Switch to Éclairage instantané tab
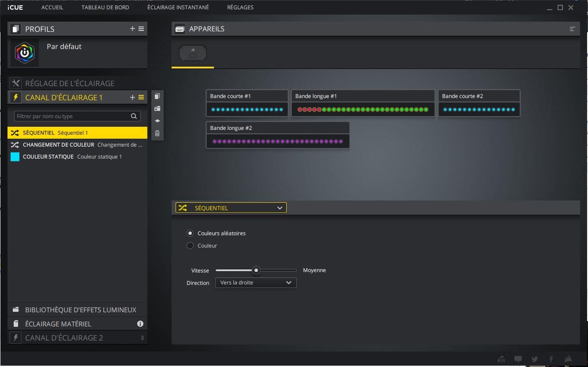The height and width of the screenshot is (367, 588). click(178, 8)
